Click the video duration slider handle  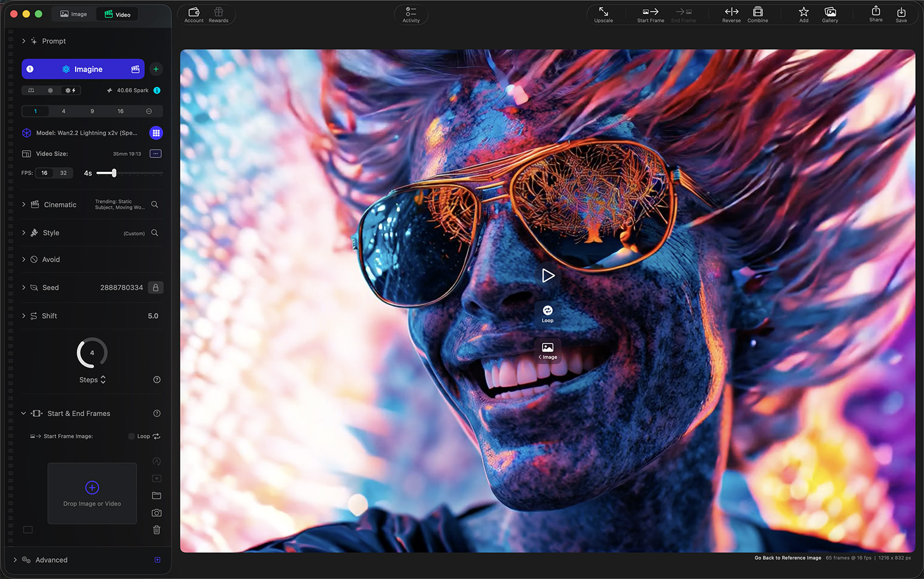click(114, 173)
